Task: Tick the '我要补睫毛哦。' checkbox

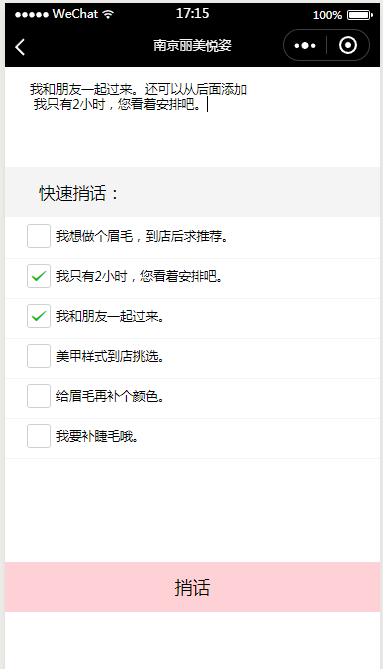Action: pos(39,436)
